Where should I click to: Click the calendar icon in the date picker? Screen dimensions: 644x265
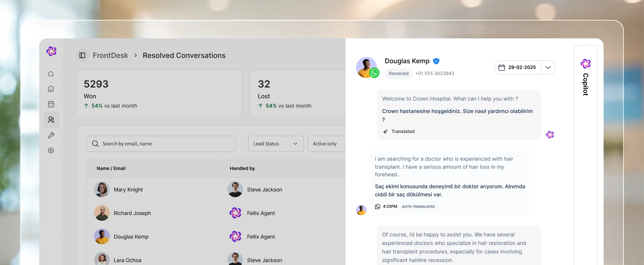[x=501, y=67]
